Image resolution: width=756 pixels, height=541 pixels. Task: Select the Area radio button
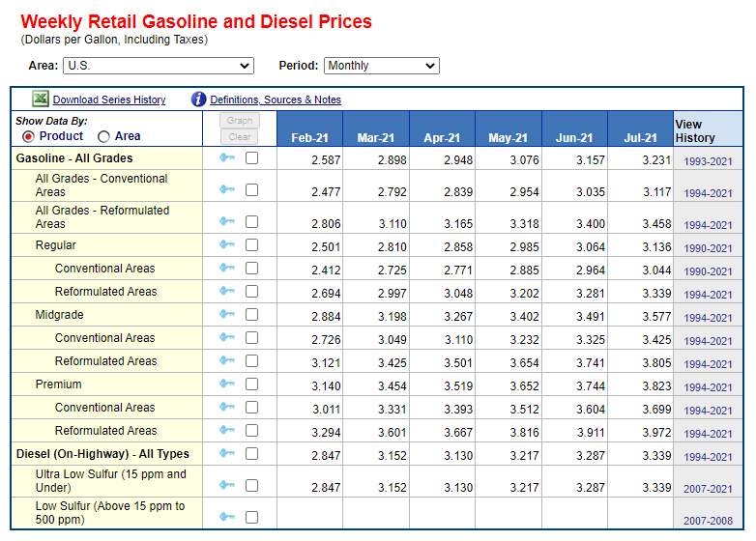[103, 137]
